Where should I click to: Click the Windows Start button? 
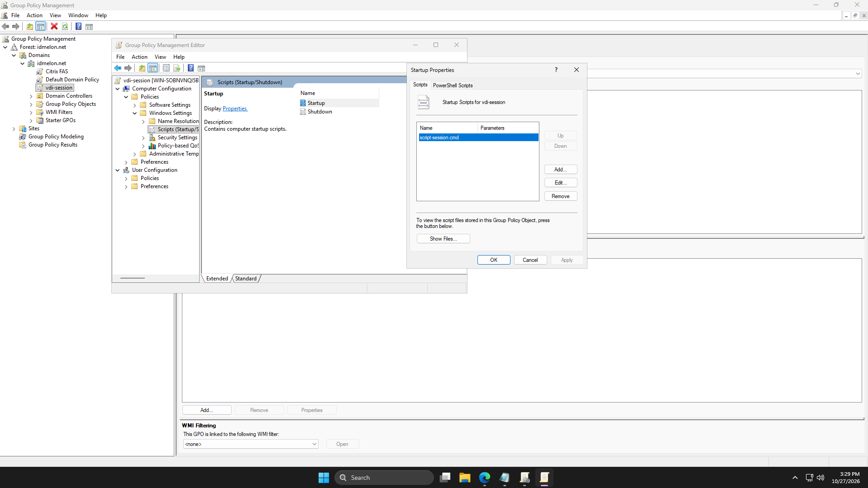tap(324, 478)
